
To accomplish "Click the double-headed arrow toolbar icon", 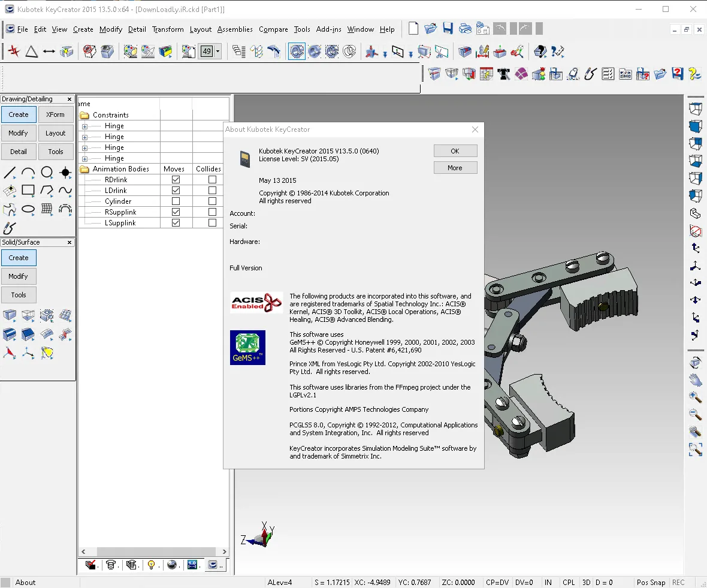I will (49, 52).
